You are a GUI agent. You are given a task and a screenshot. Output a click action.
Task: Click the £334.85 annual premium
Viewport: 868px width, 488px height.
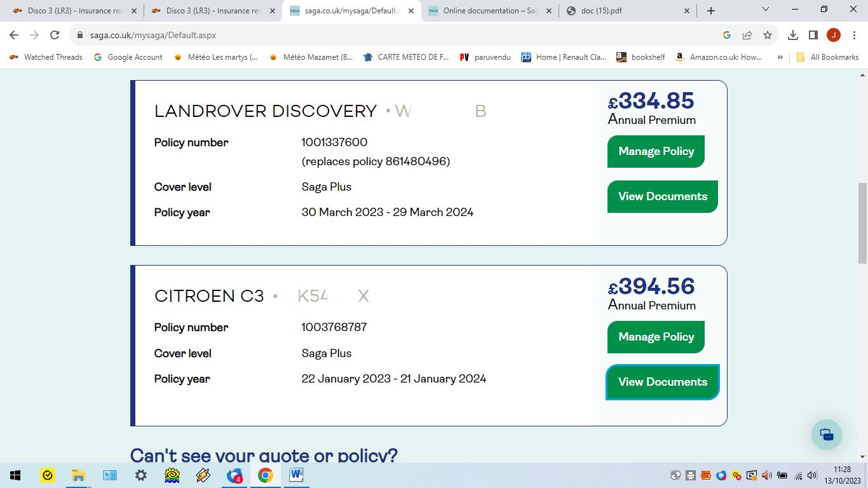651,101
